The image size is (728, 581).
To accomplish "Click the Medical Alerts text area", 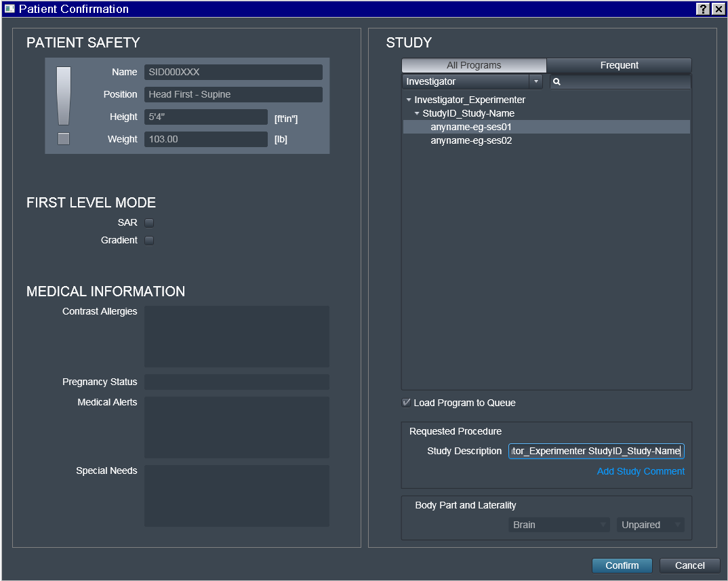I will click(237, 428).
